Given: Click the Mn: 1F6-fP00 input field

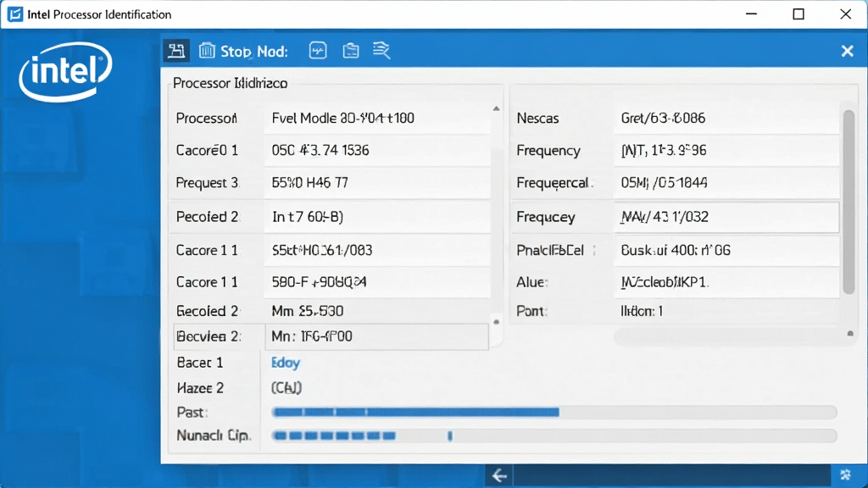Looking at the screenshot, I should point(377,336).
